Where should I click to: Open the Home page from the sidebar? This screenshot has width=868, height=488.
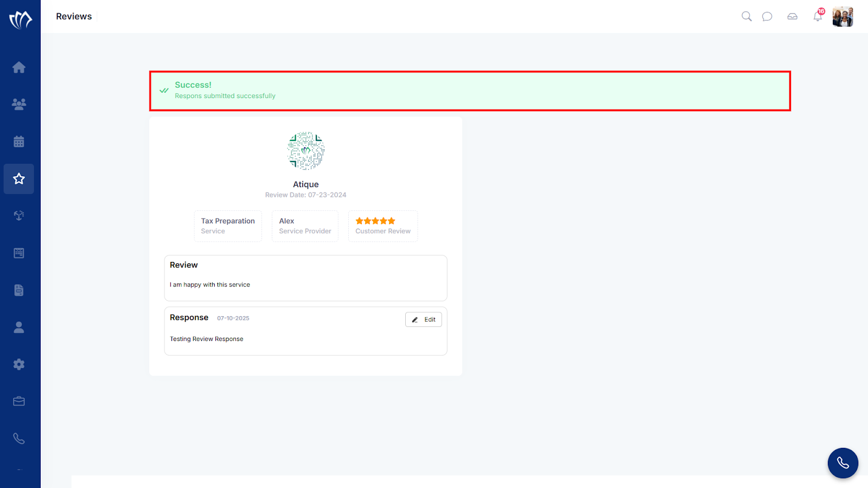coord(19,67)
